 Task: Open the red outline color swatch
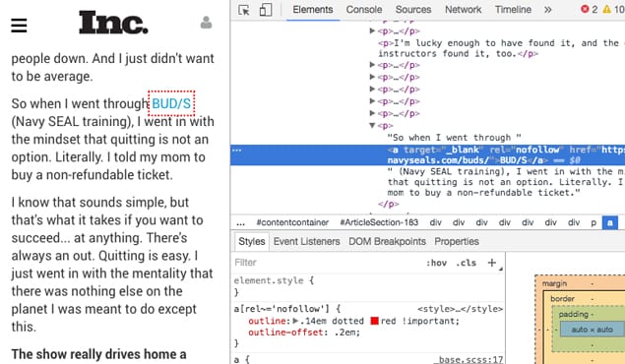tap(374, 321)
